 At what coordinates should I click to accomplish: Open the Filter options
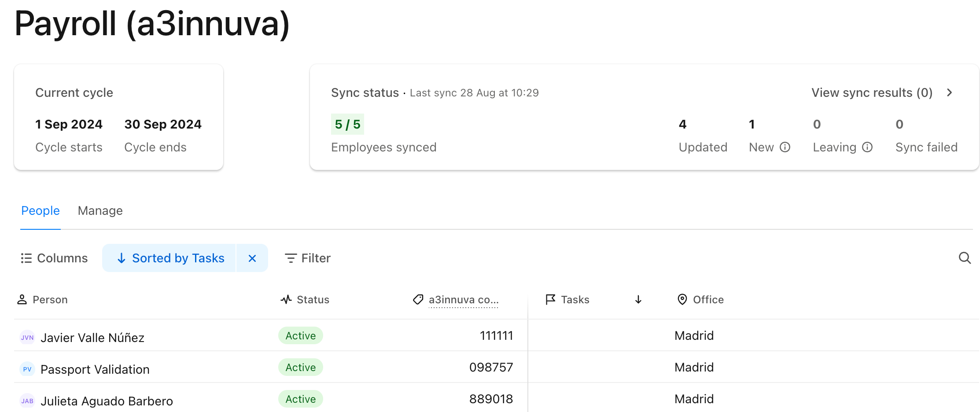pos(307,258)
